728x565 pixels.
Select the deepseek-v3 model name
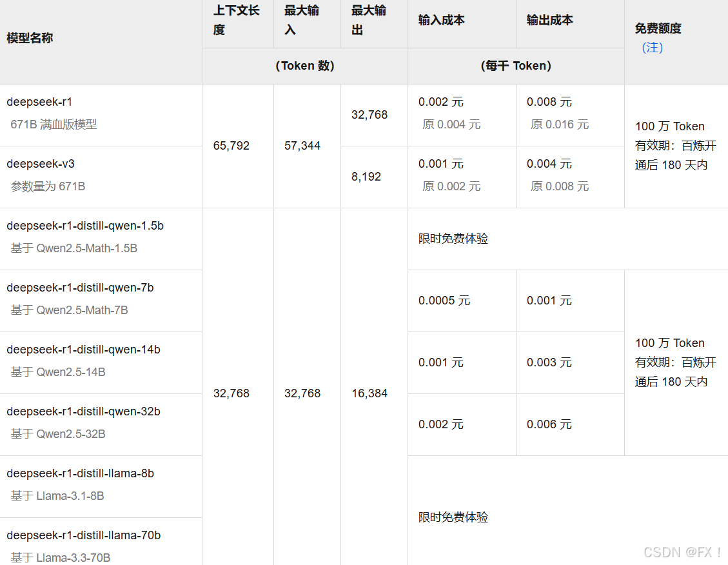[41, 164]
